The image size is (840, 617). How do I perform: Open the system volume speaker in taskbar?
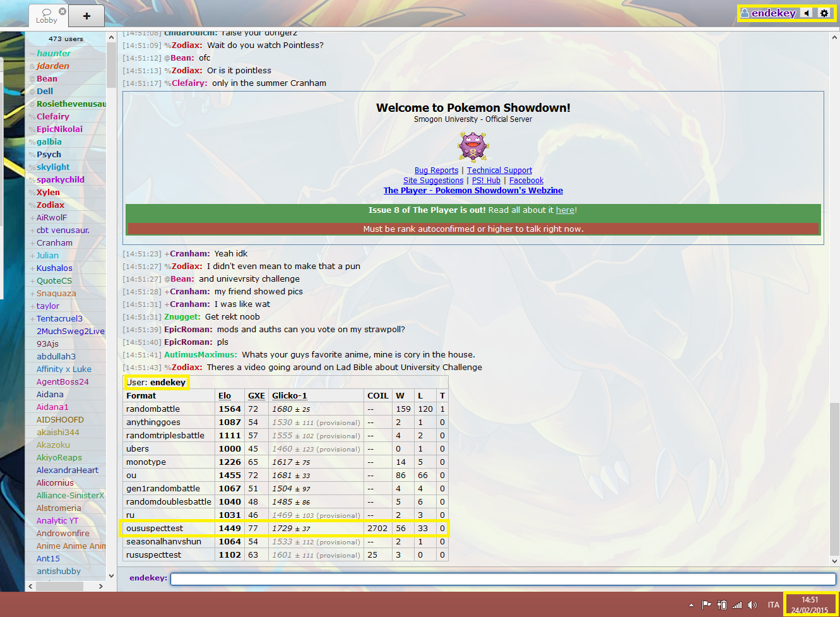752,604
